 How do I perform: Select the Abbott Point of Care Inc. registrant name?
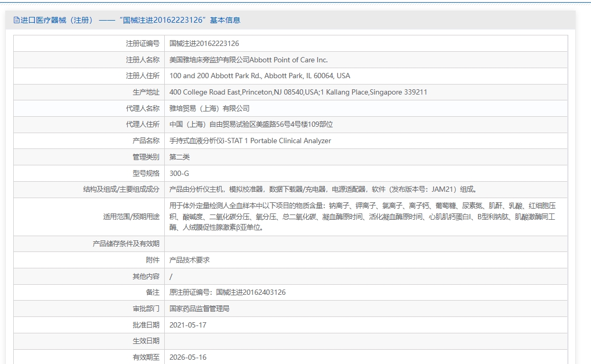[x=248, y=60]
